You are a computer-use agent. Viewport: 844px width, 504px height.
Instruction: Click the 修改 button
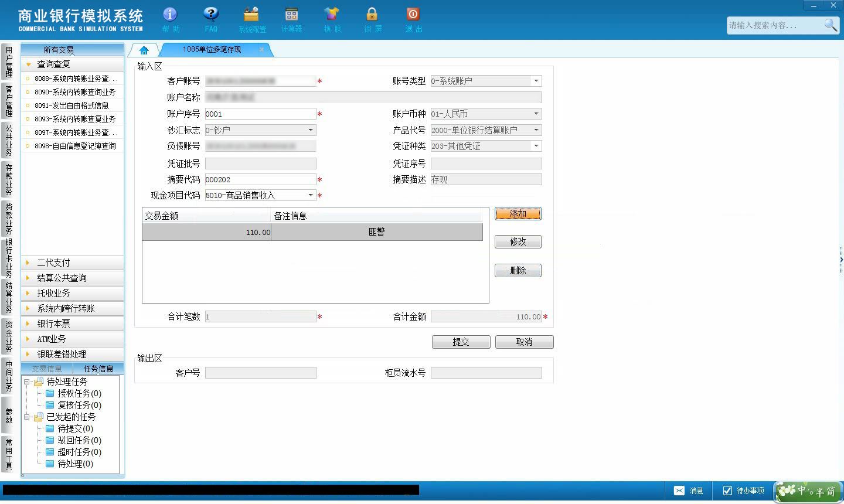(518, 241)
